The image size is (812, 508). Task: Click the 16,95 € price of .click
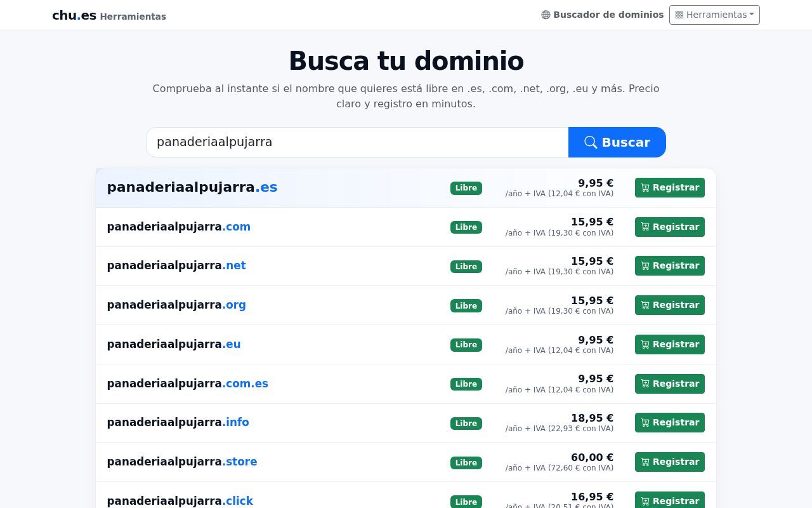(592, 497)
